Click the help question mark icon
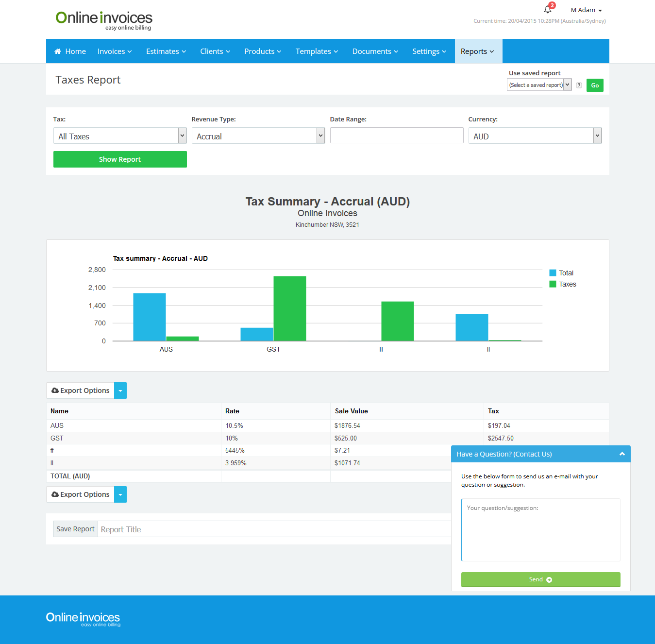655x644 pixels. point(579,85)
